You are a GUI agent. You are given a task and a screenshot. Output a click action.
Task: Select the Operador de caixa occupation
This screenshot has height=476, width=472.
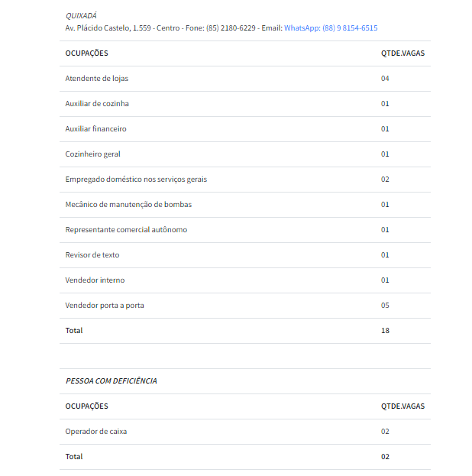pyautogui.click(x=96, y=432)
